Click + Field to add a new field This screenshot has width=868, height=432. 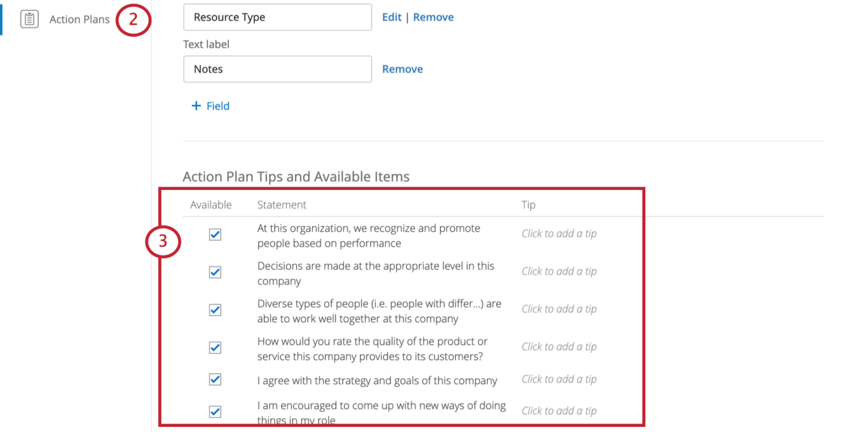point(210,106)
